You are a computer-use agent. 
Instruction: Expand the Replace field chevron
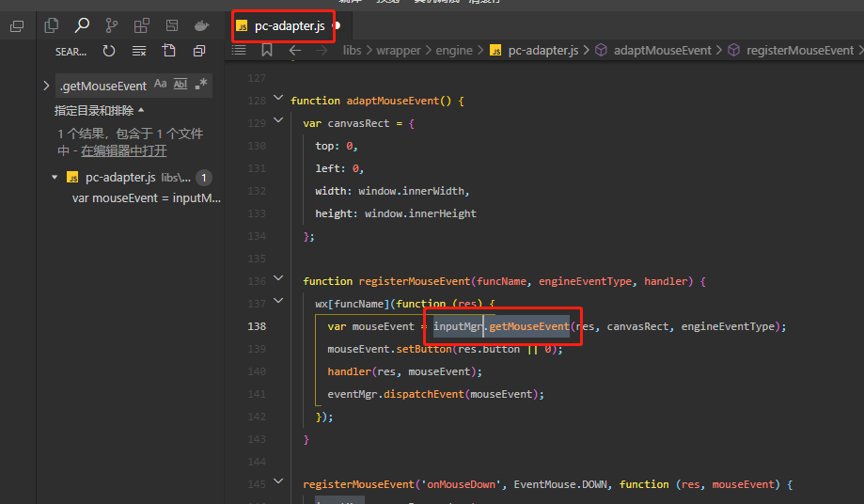click(46, 86)
